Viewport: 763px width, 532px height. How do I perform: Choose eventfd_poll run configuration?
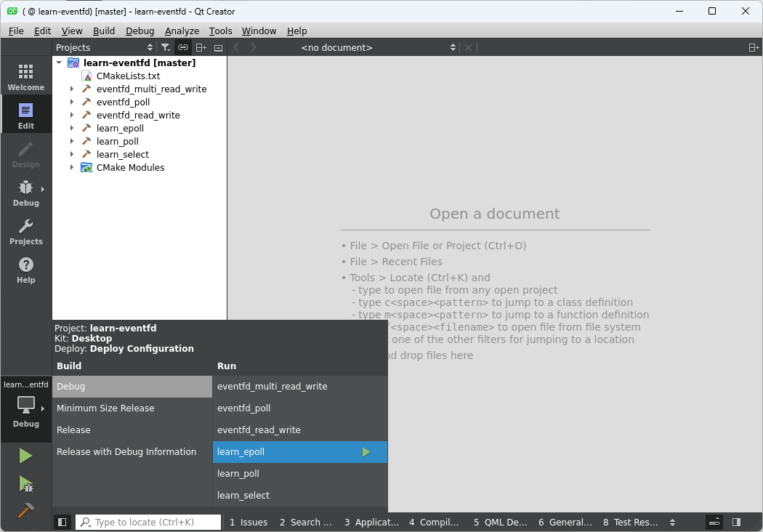[300, 408]
